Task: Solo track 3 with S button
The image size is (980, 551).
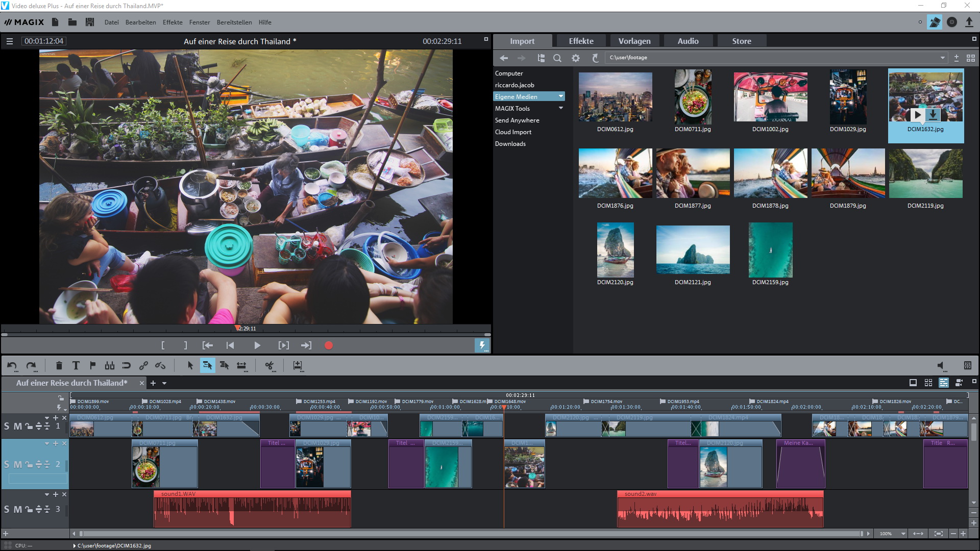Action: pyautogui.click(x=7, y=509)
